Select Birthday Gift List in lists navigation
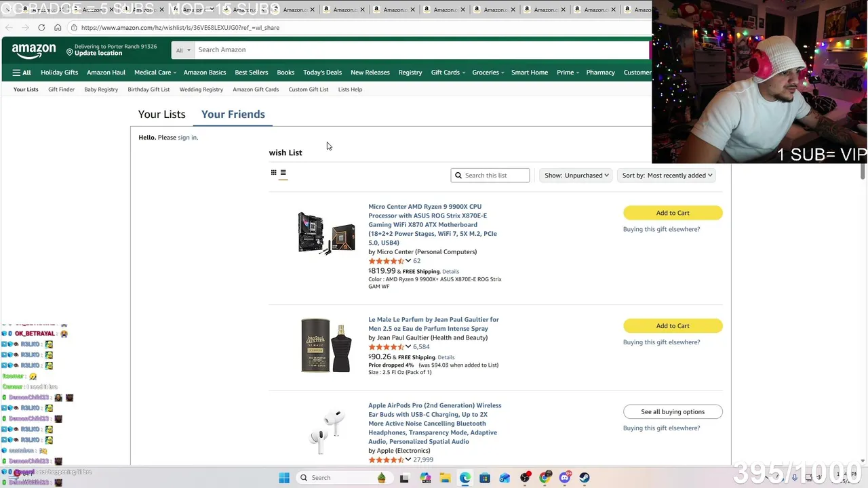Screen dimensions: 868x488 point(149,89)
